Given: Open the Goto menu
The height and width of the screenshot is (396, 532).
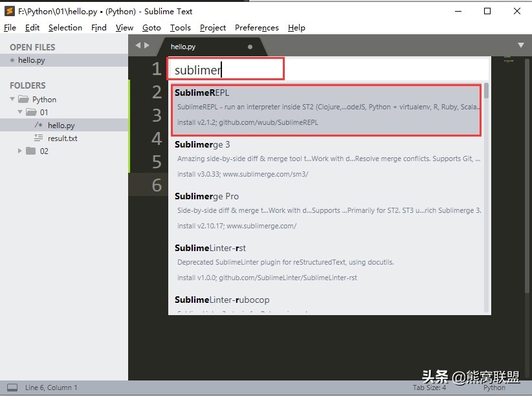Looking at the screenshot, I should pyautogui.click(x=151, y=27).
